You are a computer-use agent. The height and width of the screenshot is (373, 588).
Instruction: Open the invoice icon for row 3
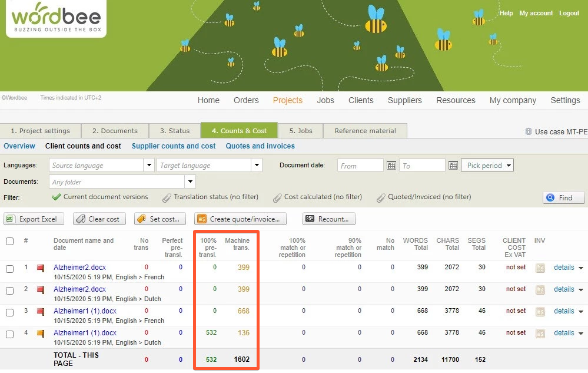click(x=540, y=312)
